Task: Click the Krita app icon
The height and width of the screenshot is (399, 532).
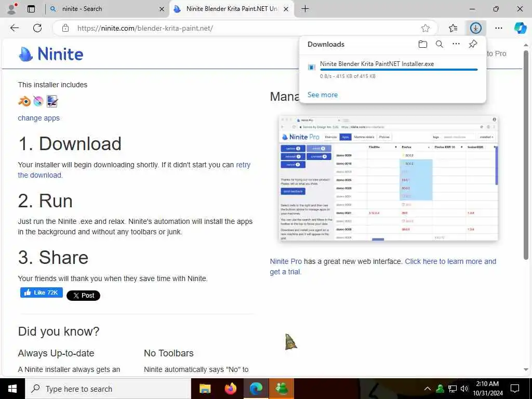Action: pyautogui.click(x=38, y=101)
